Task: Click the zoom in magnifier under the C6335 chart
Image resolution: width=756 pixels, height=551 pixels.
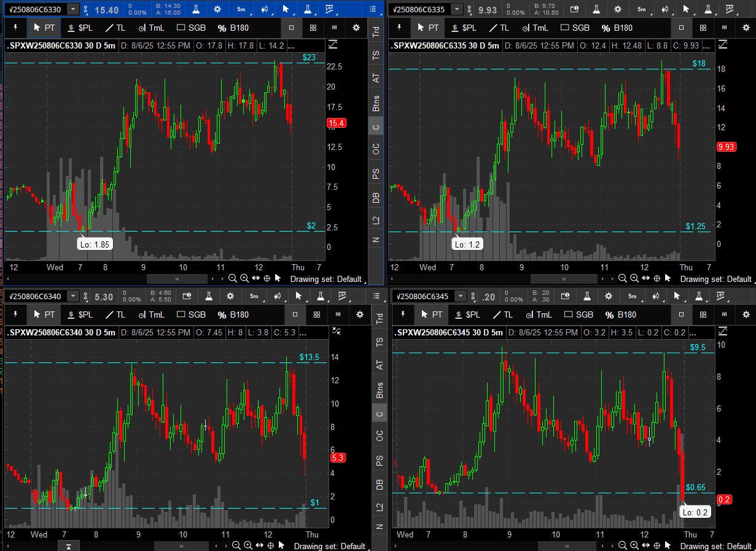Action: [x=633, y=278]
